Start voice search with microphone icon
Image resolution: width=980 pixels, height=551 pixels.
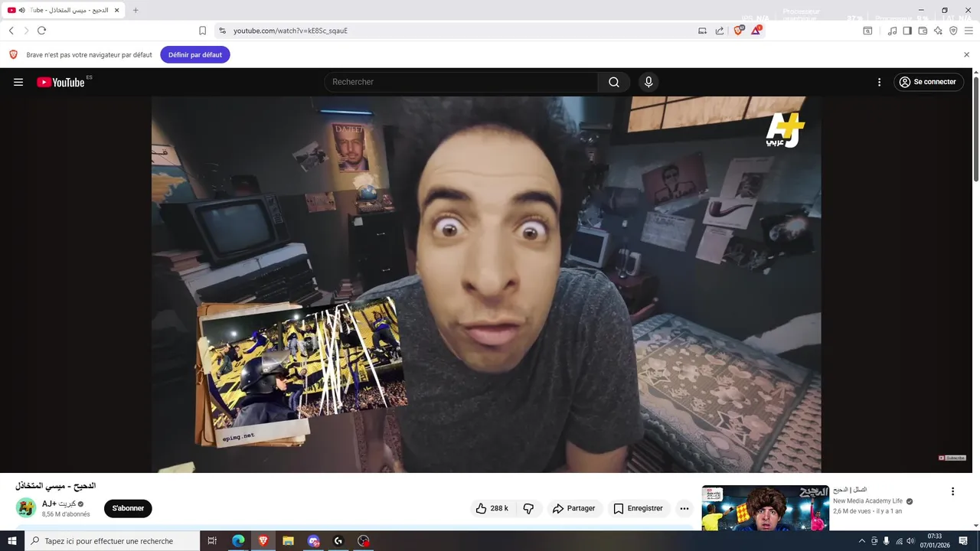tap(648, 82)
